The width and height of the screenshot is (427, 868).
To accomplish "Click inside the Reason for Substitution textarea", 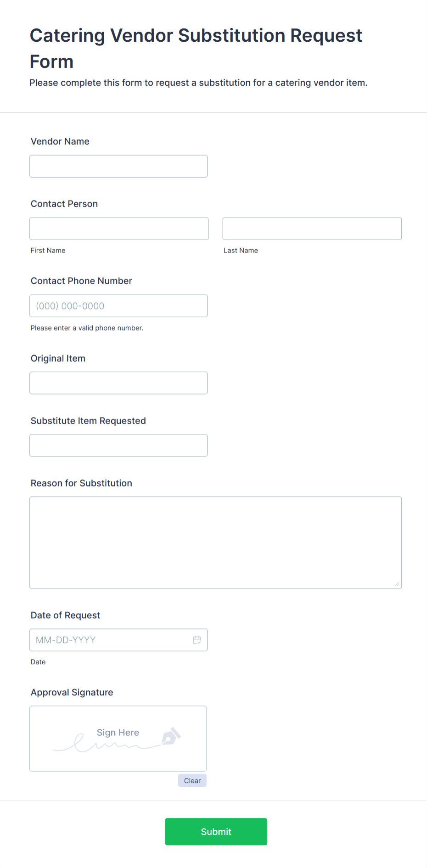I will click(x=215, y=542).
